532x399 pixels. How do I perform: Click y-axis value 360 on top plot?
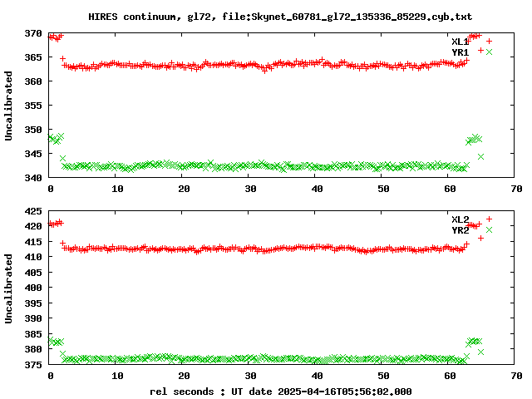pos(33,81)
